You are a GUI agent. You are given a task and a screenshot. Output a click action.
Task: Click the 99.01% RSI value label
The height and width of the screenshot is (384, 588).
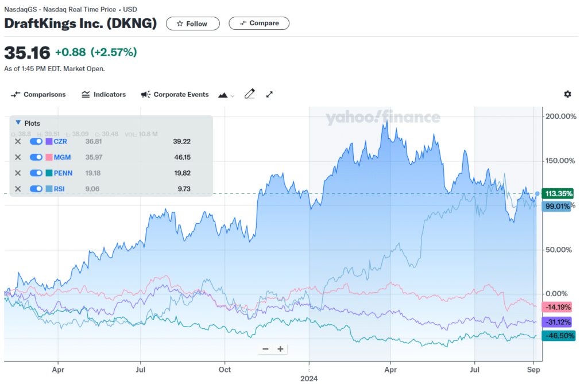(557, 206)
